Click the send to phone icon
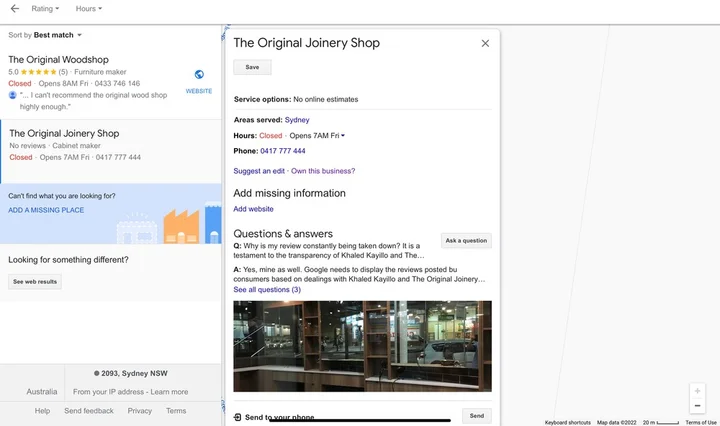This screenshot has height=426, width=720. [237, 417]
